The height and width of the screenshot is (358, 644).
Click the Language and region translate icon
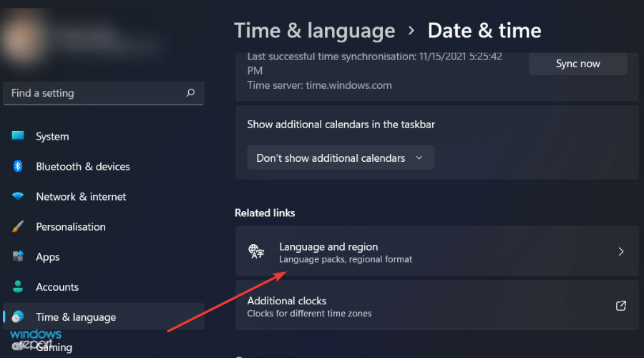coord(256,251)
